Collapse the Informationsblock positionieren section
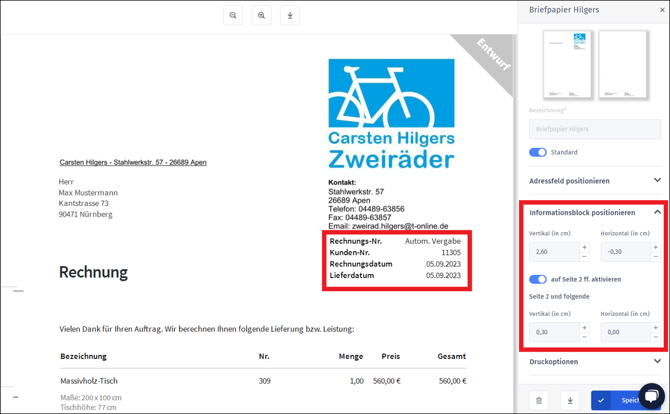The width and height of the screenshot is (670, 414). click(657, 212)
